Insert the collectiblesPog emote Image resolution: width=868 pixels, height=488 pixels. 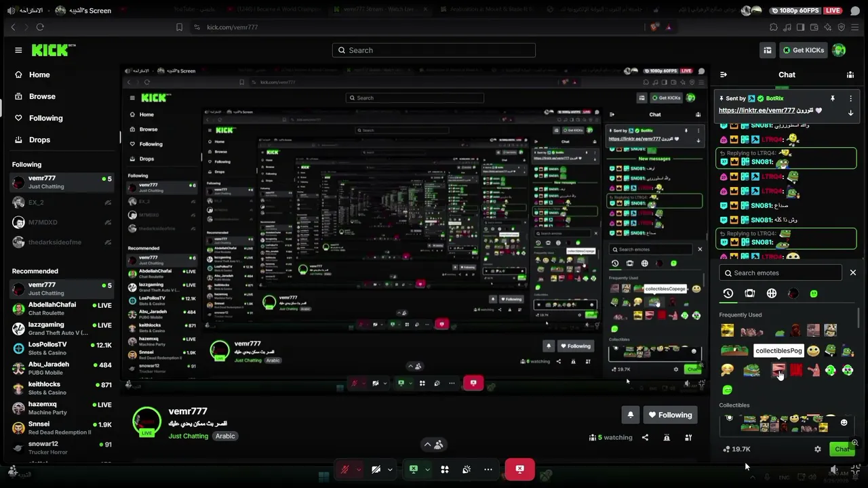tap(779, 370)
